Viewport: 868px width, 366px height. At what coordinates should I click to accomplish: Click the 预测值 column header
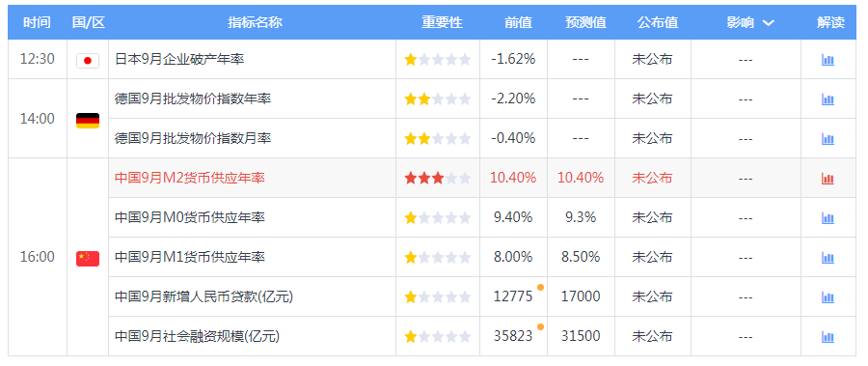pos(585,22)
